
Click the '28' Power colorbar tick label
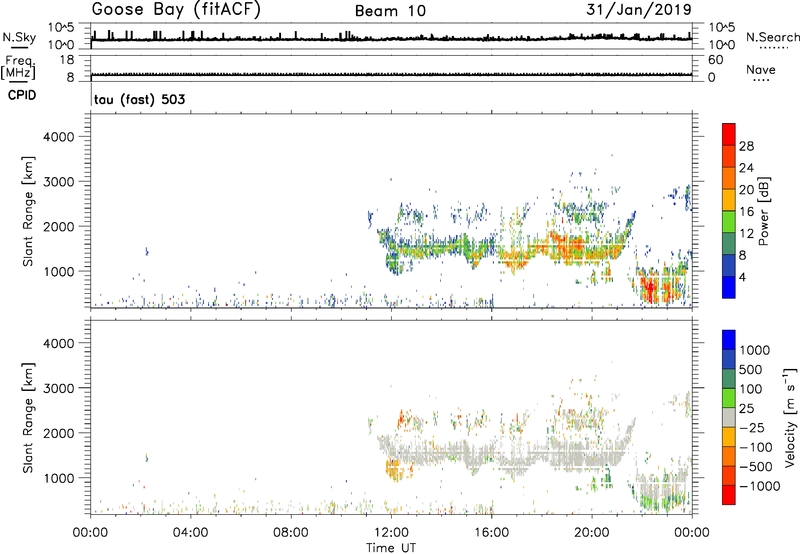click(x=746, y=146)
